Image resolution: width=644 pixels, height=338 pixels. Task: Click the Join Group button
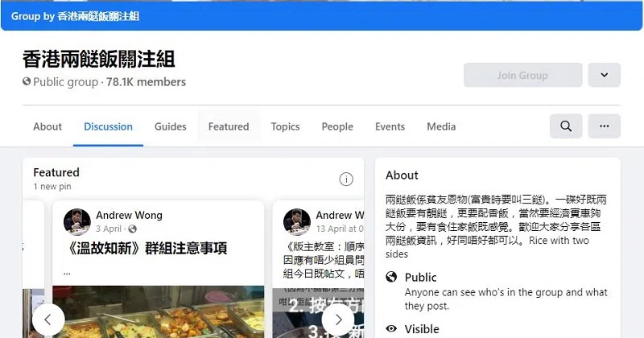click(522, 75)
